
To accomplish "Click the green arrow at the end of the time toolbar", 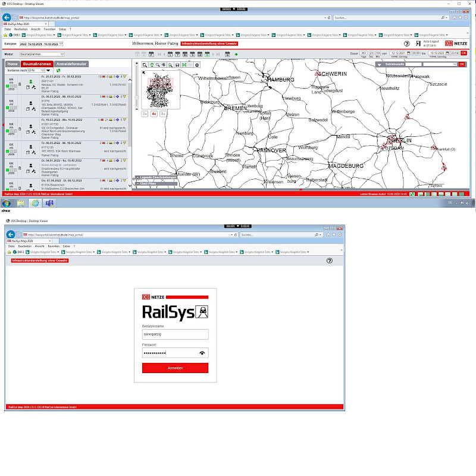I will (x=236, y=54).
